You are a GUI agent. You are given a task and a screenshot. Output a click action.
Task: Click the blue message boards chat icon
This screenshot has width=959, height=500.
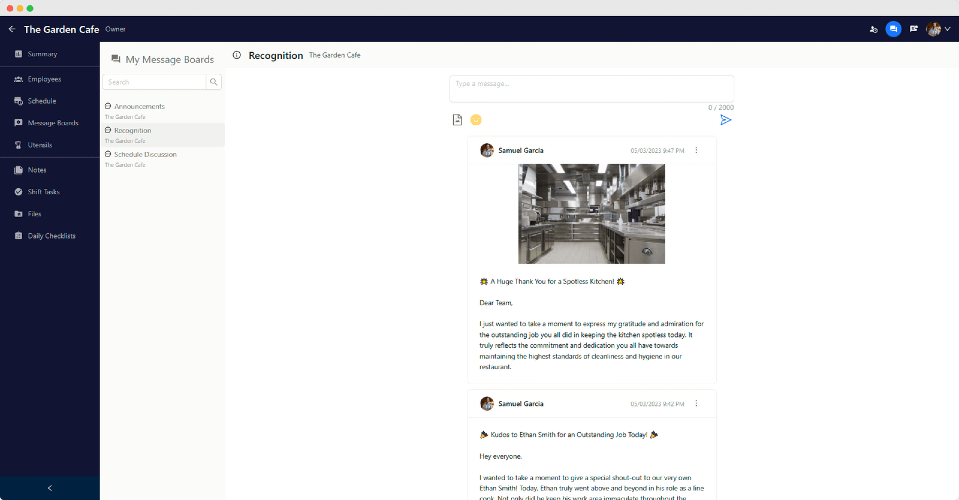(x=893, y=29)
